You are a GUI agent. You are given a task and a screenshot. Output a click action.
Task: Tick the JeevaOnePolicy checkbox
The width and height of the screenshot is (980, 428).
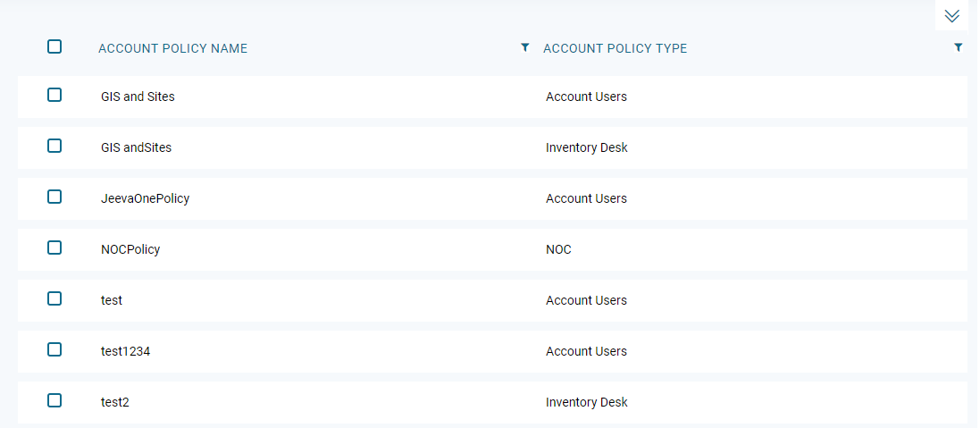point(54,197)
